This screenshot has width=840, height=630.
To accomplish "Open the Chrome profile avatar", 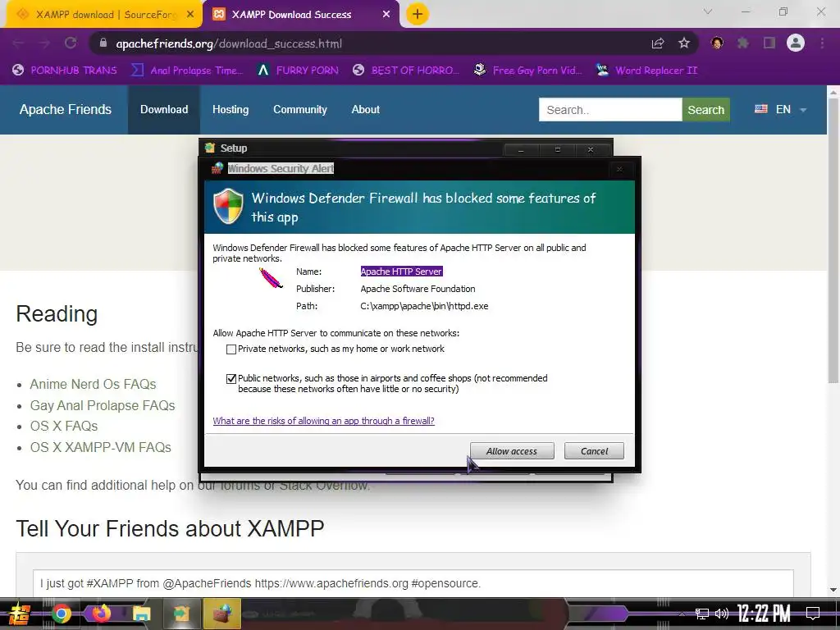I will (796, 43).
